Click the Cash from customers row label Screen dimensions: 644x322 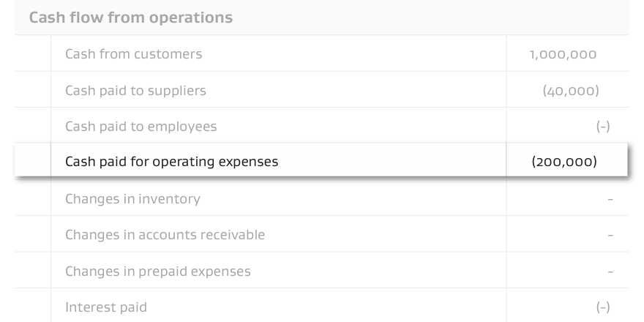tap(133, 54)
